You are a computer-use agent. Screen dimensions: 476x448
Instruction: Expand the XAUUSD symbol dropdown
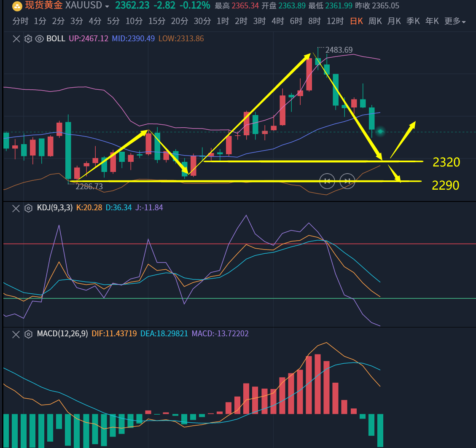[107, 6]
